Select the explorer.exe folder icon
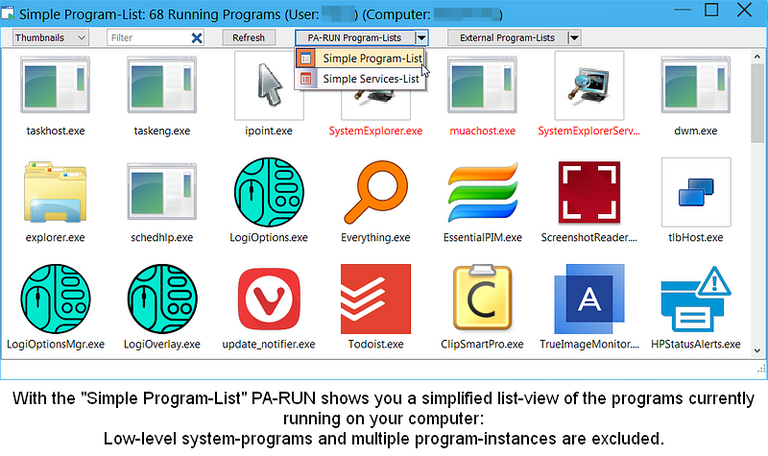This screenshot has height=456, width=768. (x=55, y=192)
